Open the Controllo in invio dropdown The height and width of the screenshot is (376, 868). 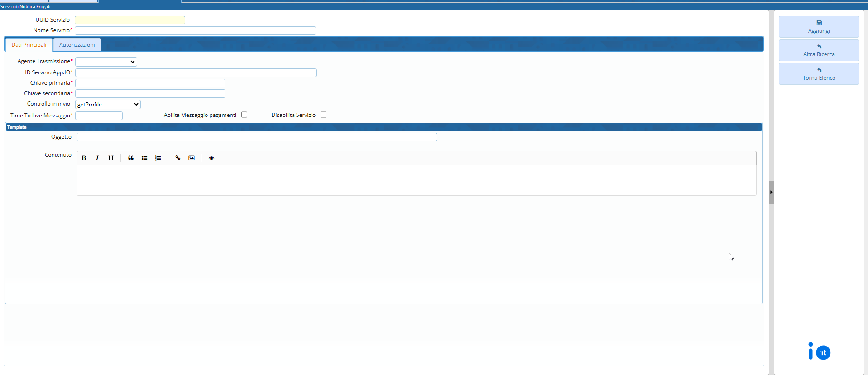click(108, 105)
